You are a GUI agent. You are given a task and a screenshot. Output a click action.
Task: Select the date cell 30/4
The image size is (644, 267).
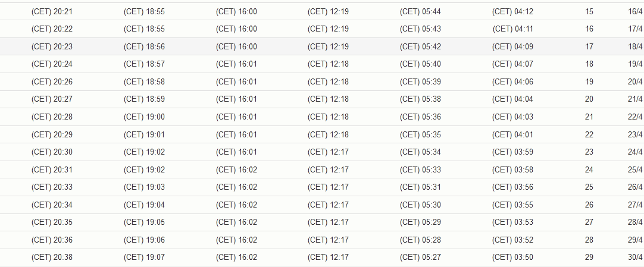point(635,257)
